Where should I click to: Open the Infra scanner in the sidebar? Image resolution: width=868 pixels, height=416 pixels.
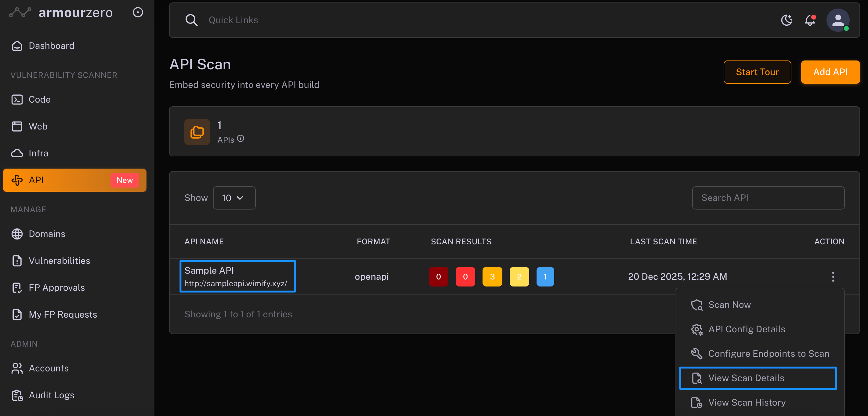pos(38,153)
